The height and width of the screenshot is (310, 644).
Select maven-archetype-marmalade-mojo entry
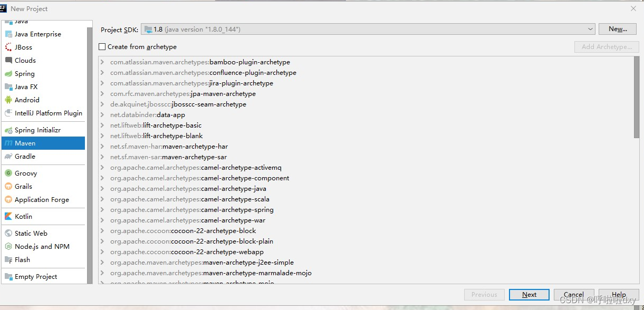(x=211, y=273)
